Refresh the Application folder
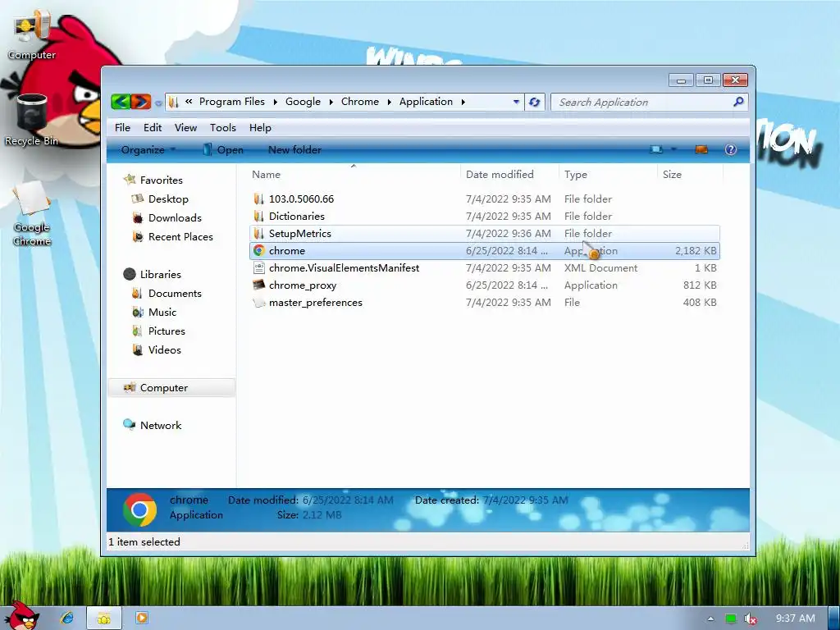840x630 pixels. [x=535, y=102]
